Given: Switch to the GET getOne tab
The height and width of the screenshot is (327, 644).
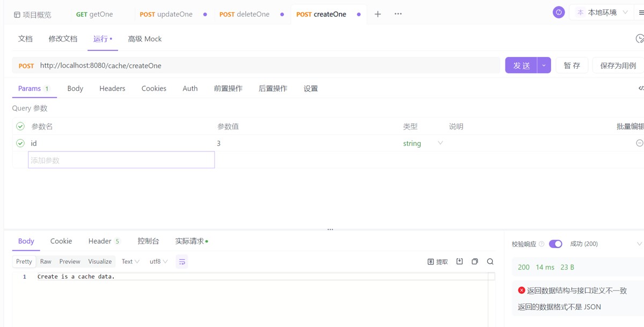Looking at the screenshot, I should 94,14.
